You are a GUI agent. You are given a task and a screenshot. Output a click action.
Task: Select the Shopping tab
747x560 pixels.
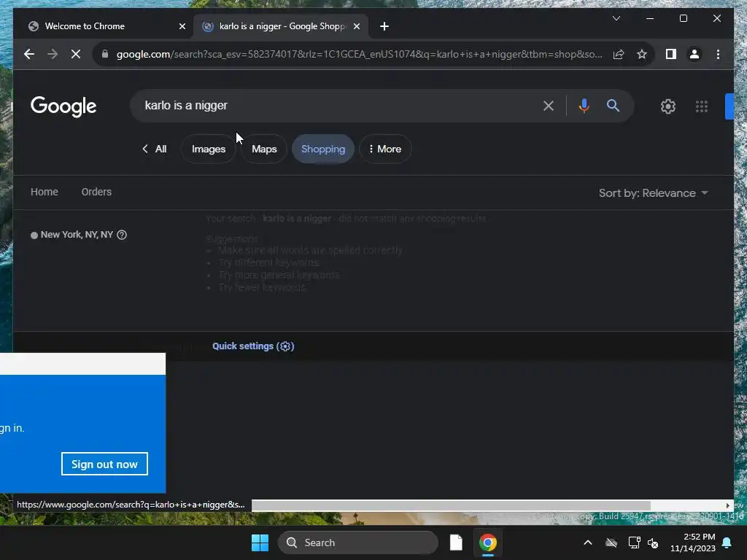(323, 149)
